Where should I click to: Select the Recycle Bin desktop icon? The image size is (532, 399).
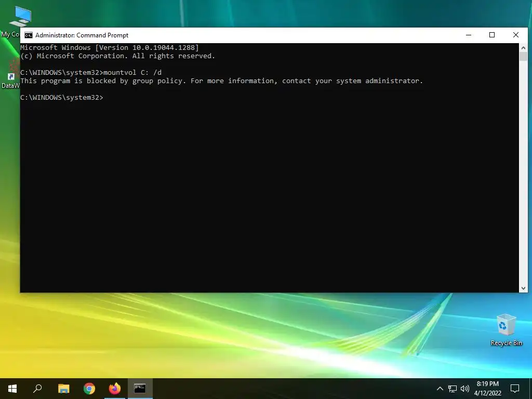click(x=506, y=330)
